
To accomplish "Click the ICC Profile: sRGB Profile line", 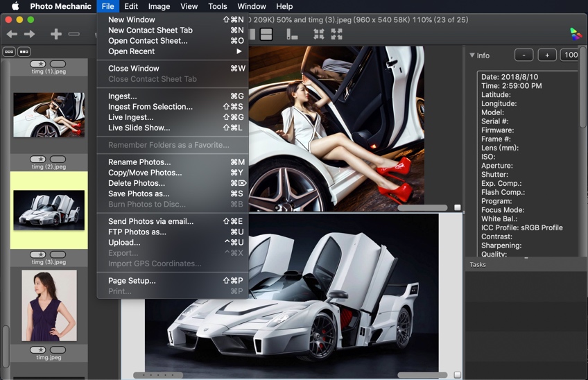I will pos(522,227).
